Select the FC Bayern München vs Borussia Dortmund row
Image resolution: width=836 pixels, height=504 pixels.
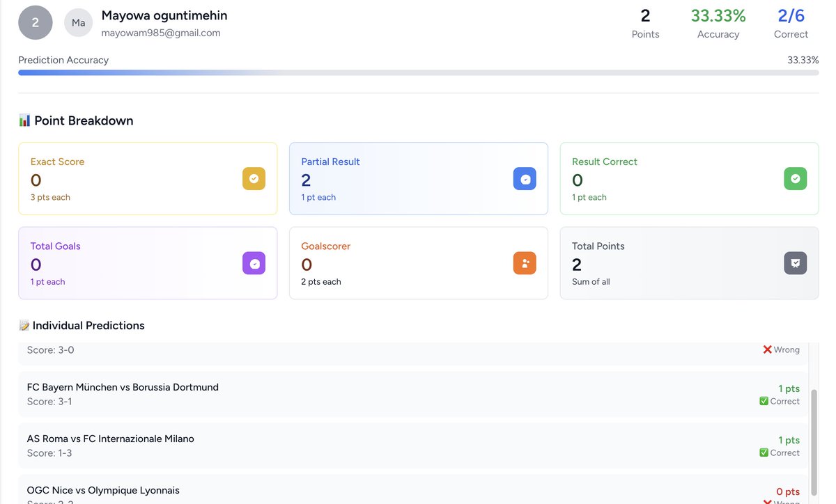coord(413,394)
